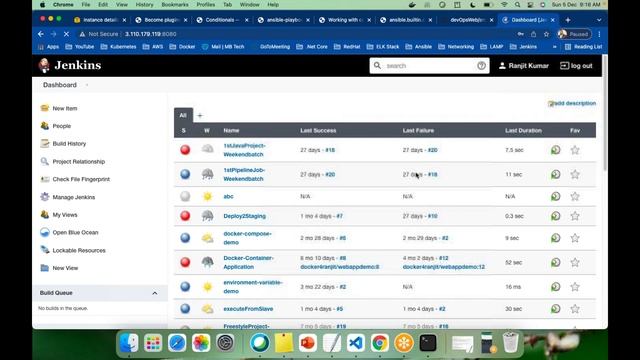Image resolution: width=640 pixels, height=360 pixels.
Task: Open executeFromSlave job link
Action: pos(248,309)
